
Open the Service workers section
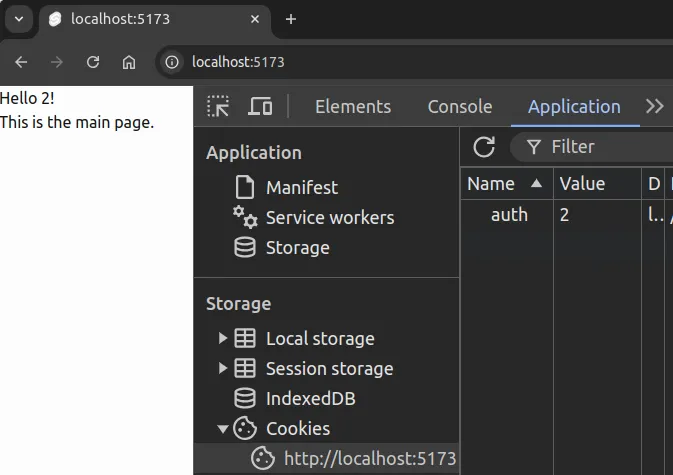[329, 217]
